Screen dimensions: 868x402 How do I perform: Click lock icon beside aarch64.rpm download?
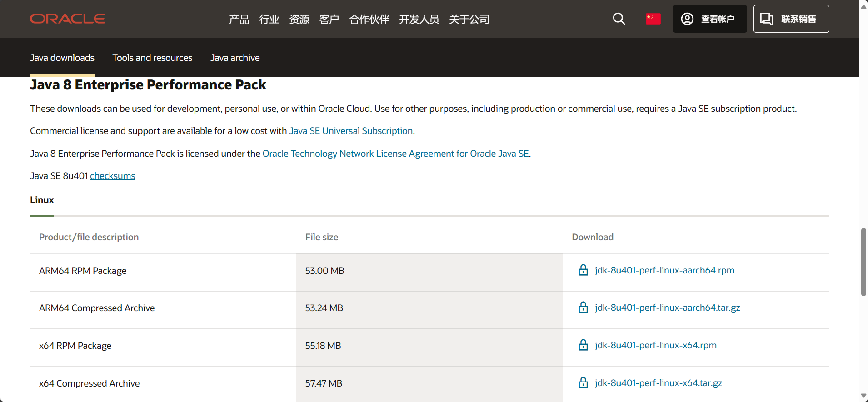pos(583,270)
